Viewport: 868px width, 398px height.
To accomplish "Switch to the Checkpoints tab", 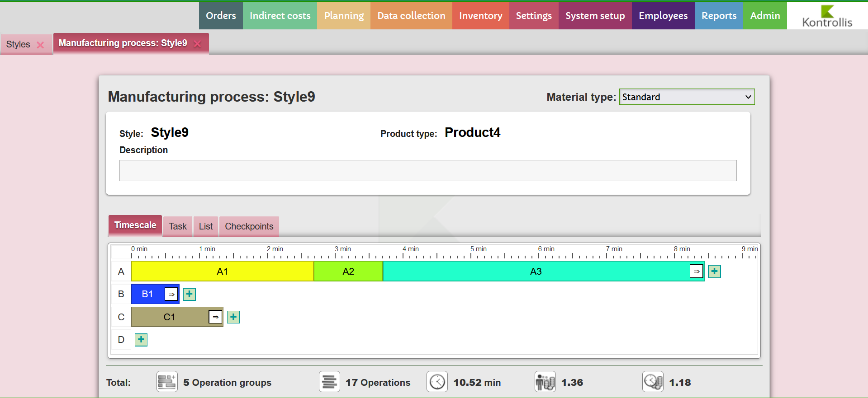I will 249,226.
